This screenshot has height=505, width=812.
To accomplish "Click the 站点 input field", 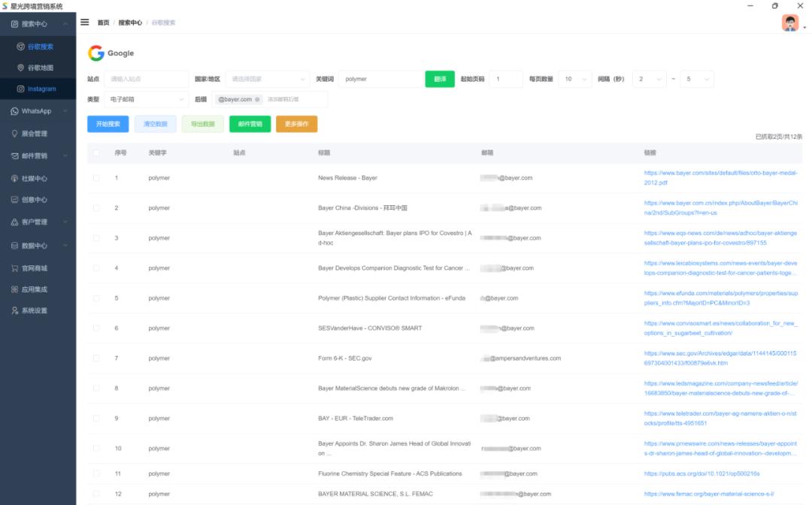I will (147, 79).
